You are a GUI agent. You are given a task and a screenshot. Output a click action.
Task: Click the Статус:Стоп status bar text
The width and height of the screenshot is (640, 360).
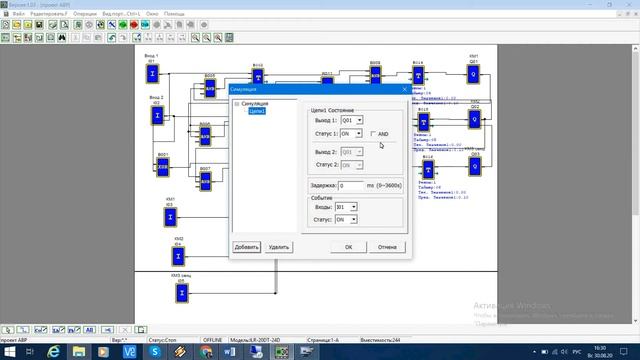162,340
